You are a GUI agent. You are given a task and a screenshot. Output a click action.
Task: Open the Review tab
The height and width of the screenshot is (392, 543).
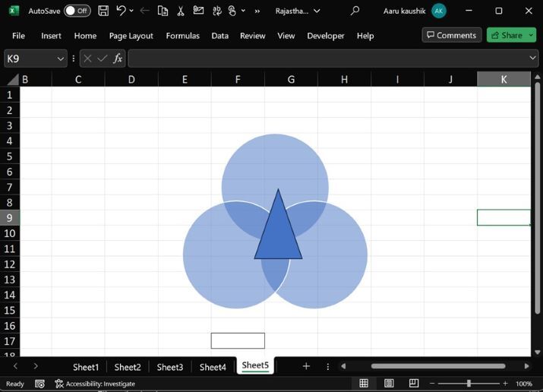tap(252, 36)
